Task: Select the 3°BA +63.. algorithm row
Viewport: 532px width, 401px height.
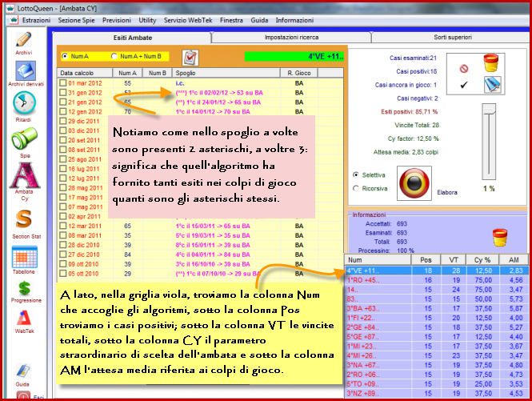Action: tap(437, 308)
